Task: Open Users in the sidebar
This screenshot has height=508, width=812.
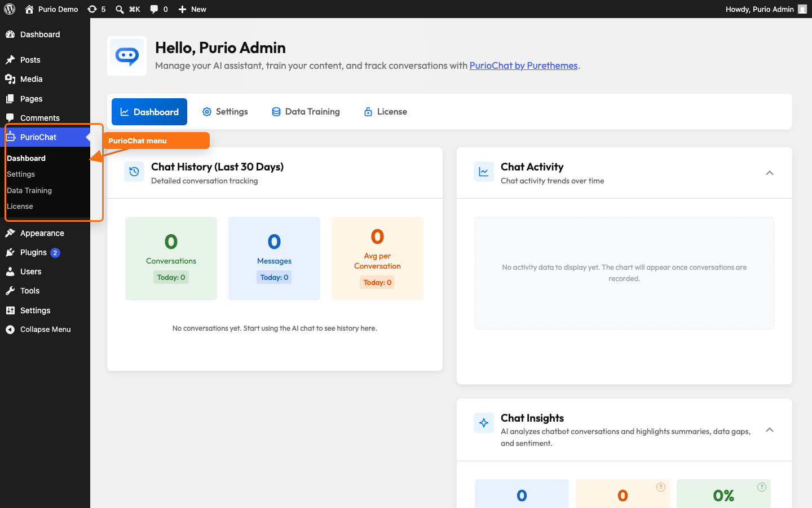Action: 45,271
